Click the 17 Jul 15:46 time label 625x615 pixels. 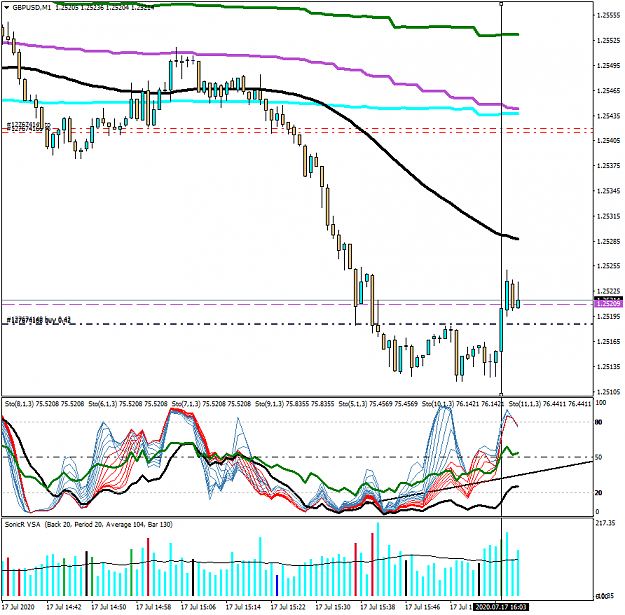click(x=423, y=607)
